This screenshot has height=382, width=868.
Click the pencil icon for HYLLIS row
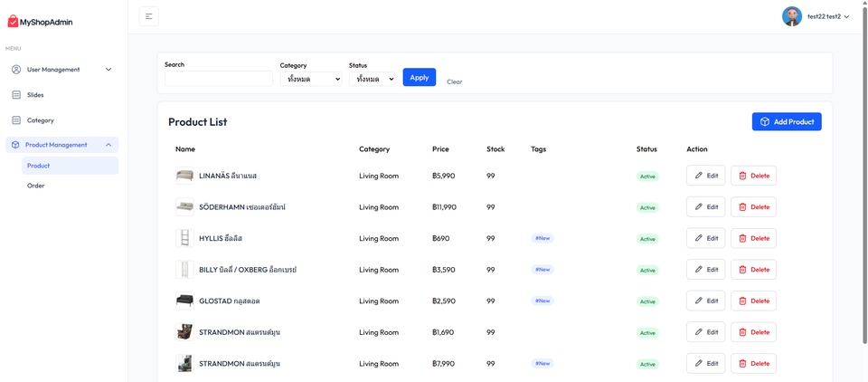[x=699, y=238]
